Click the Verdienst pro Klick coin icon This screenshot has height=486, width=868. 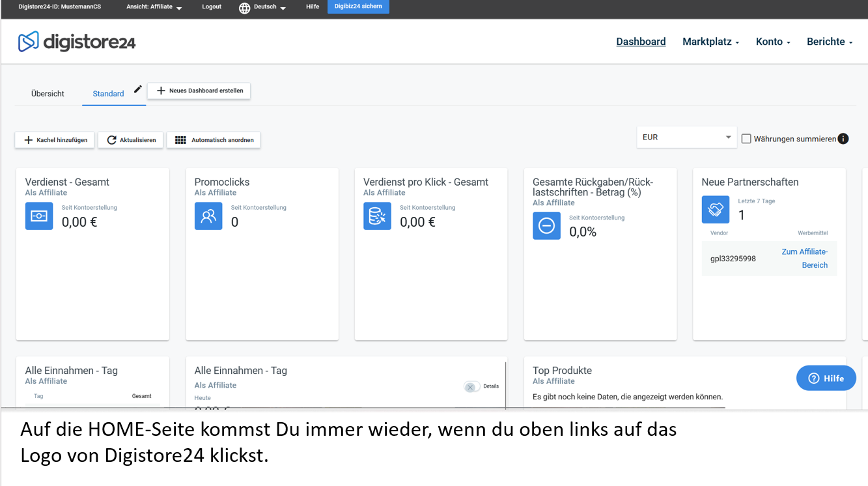tap(377, 216)
